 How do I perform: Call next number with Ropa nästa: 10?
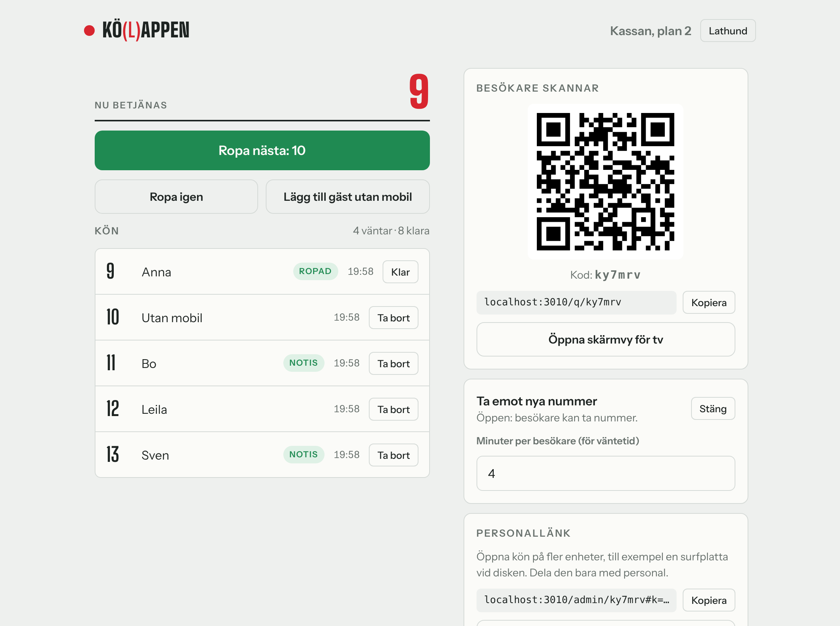pos(262,150)
